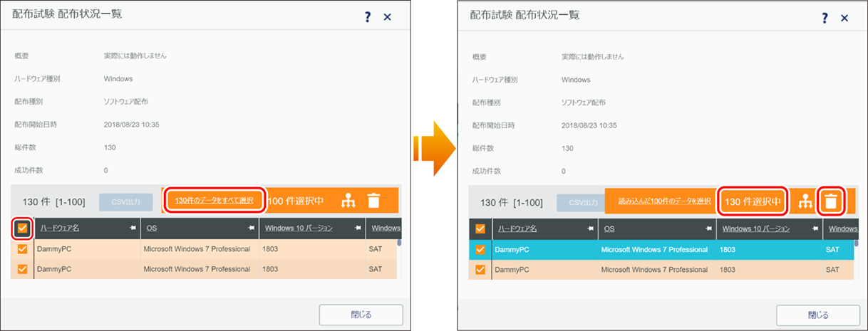Uncheck second DammyPC row, 100 件選択中 dialog
The width and height of the screenshot is (868, 331).
pyautogui.click(x=22, y=269)
